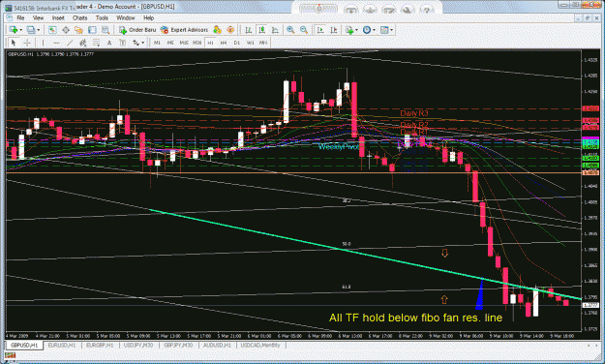Click the Arrows objects icon
605x364 pixels.
[x=136, y=43]
